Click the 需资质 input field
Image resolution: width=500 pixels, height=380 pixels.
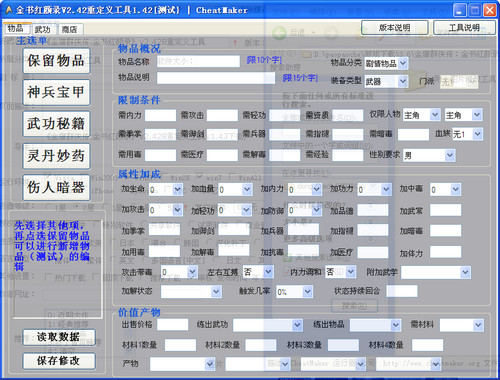click(348, 116)
